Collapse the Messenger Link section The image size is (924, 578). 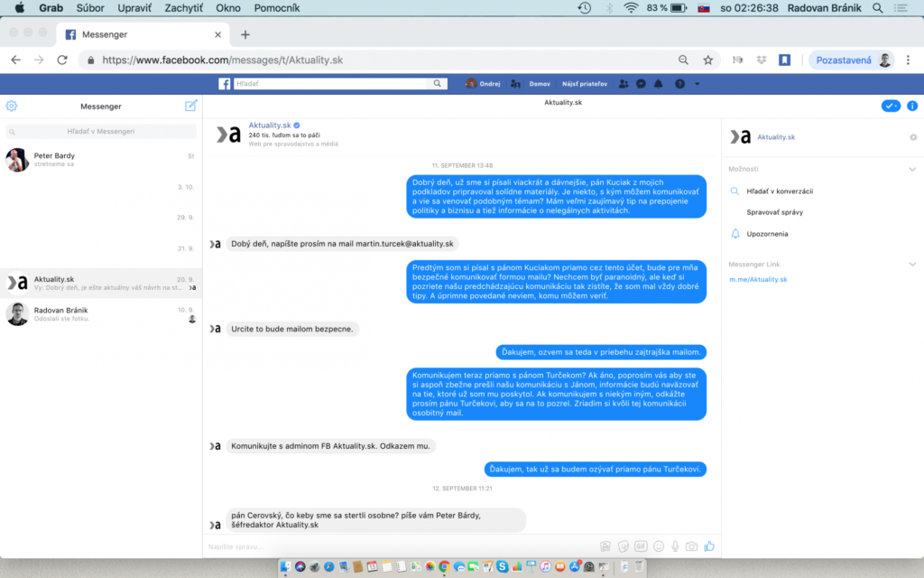pos(912,265)
